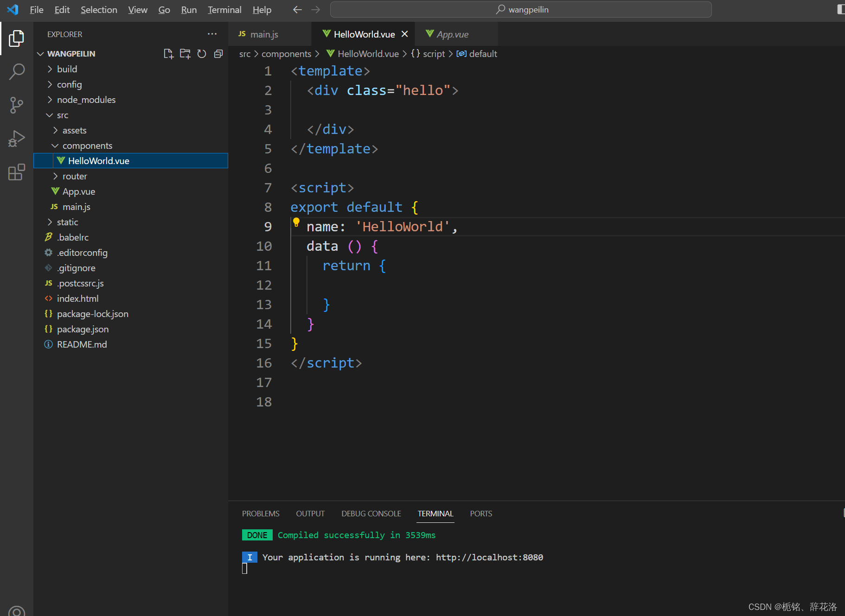Open the Terminal menu

point(224,9)
